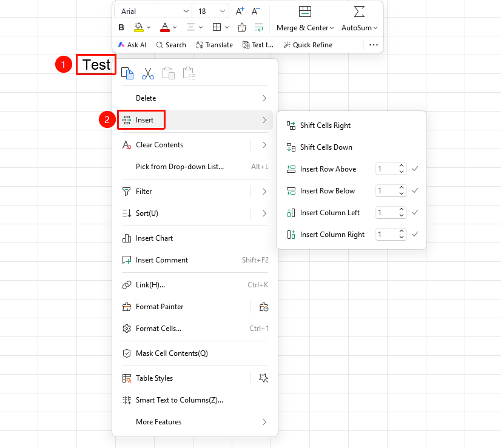Viewport: 501px width, 448px height.
Task: Click the Translate button
Action: tap(214, 45)
